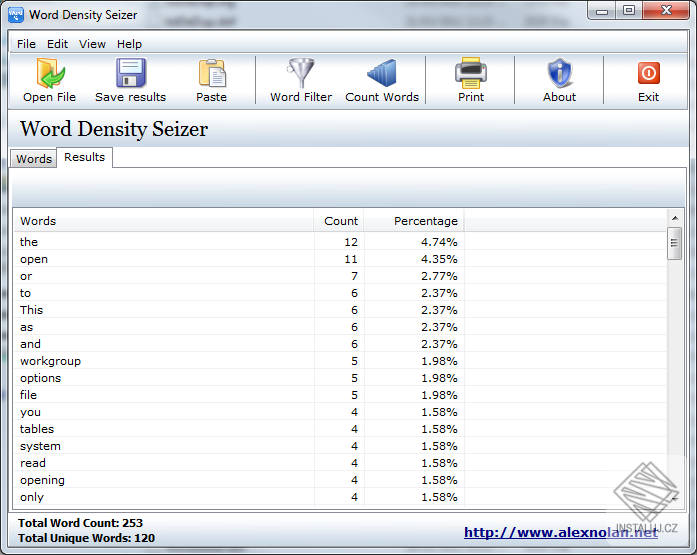Click the Total Unique Words: 120 status
The width and height of the screenshot is (697, 555).
86,538
